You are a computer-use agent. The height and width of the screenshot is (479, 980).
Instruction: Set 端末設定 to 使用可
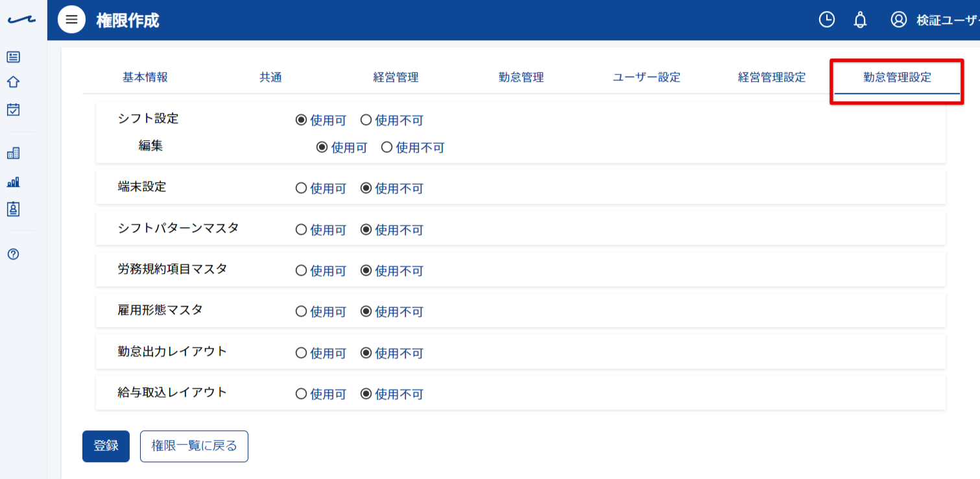[x=301, y=188]
